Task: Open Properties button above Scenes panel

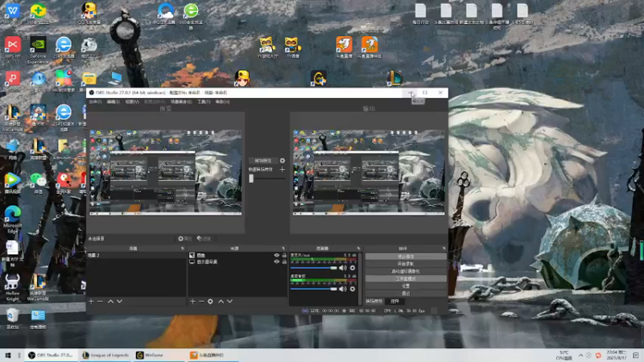Action: 185,238
